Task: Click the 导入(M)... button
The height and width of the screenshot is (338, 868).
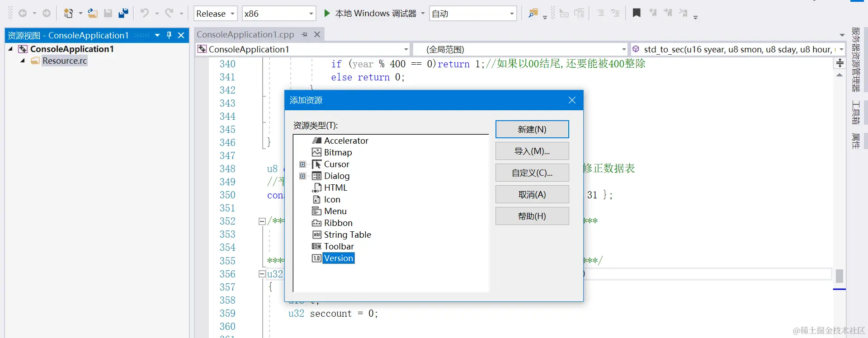Action: 532,151
